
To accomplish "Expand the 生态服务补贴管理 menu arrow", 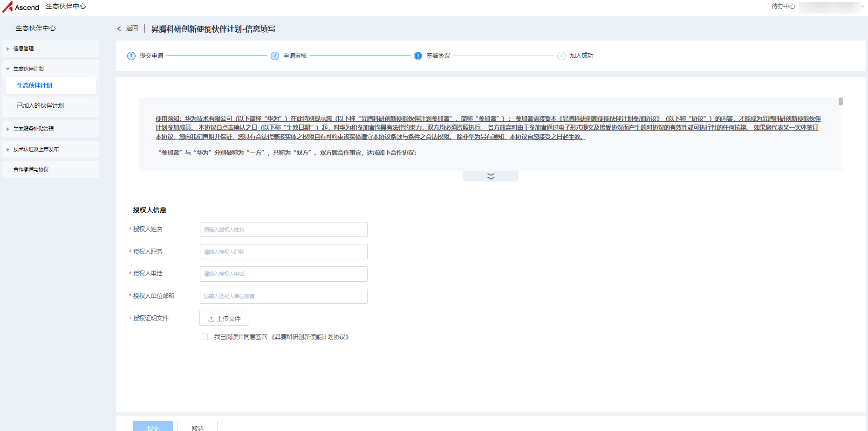I will 8,129.
